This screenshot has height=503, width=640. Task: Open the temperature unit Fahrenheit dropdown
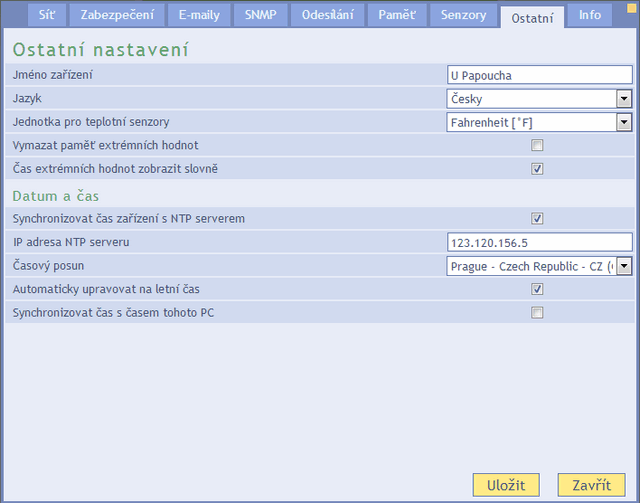[624, 122]
